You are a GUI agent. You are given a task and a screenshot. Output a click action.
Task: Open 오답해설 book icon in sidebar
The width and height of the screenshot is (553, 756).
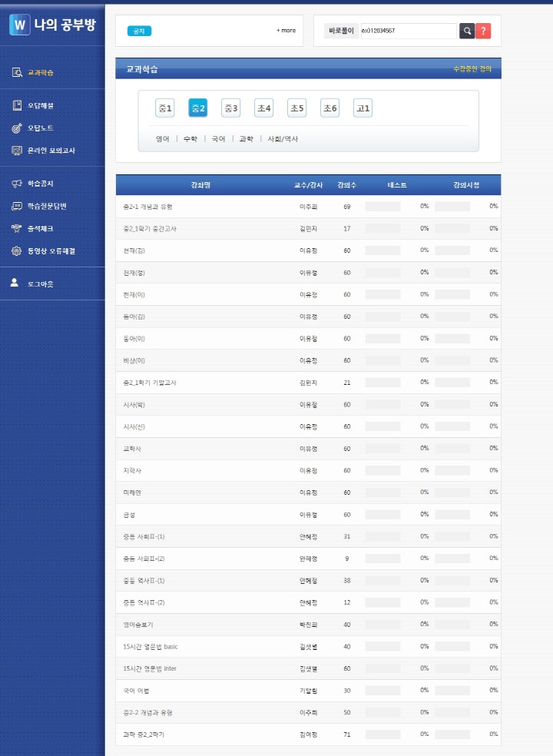[16, 105]
